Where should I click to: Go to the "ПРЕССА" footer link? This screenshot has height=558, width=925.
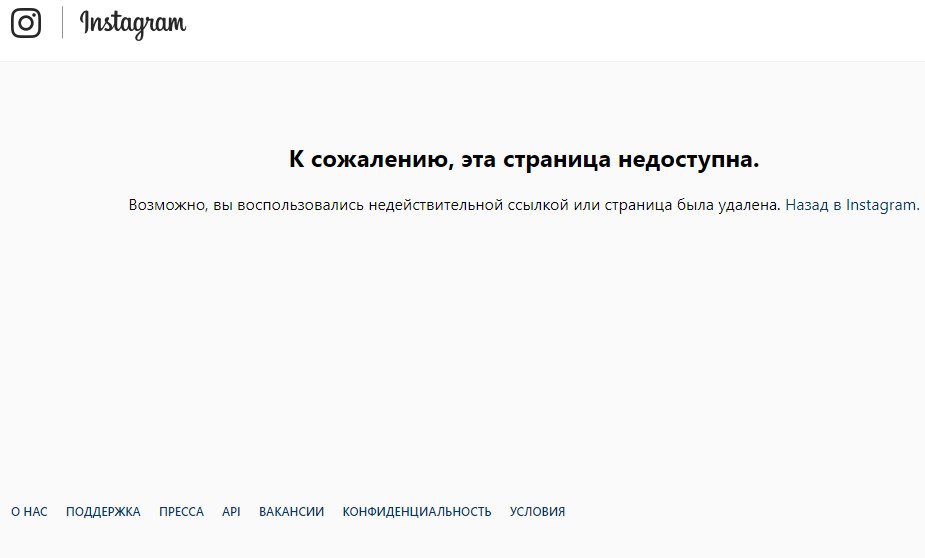181,511
